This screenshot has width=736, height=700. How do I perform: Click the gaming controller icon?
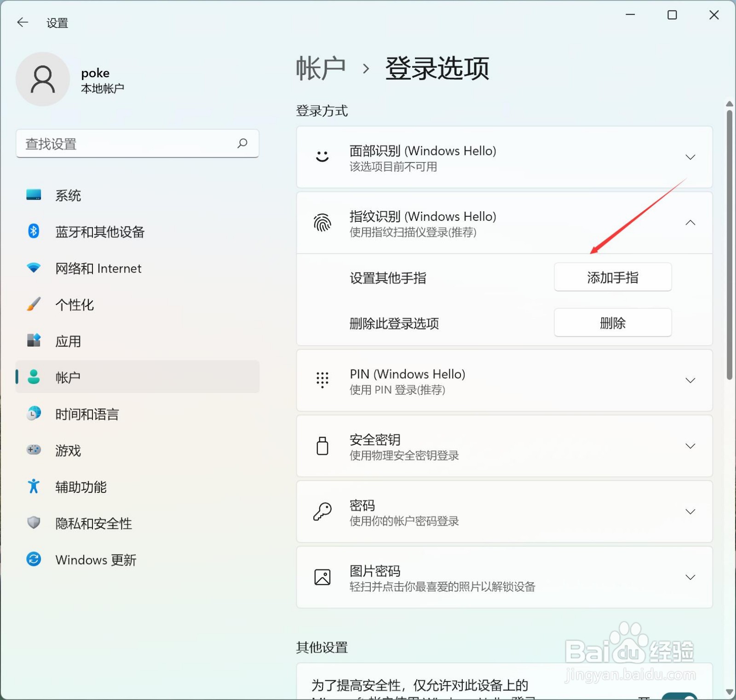pyautogui.click(x=34, y=450)
